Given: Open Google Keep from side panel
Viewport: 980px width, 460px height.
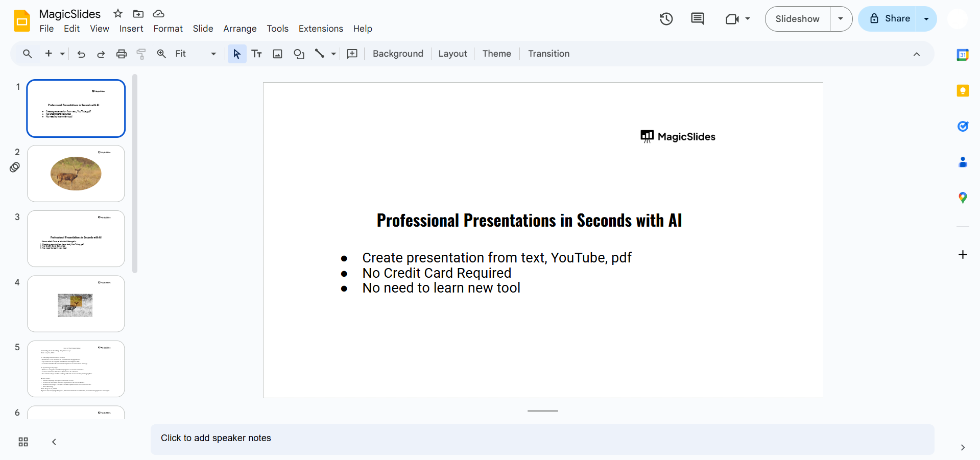Looking at the screenshot, I should [962, 91].
